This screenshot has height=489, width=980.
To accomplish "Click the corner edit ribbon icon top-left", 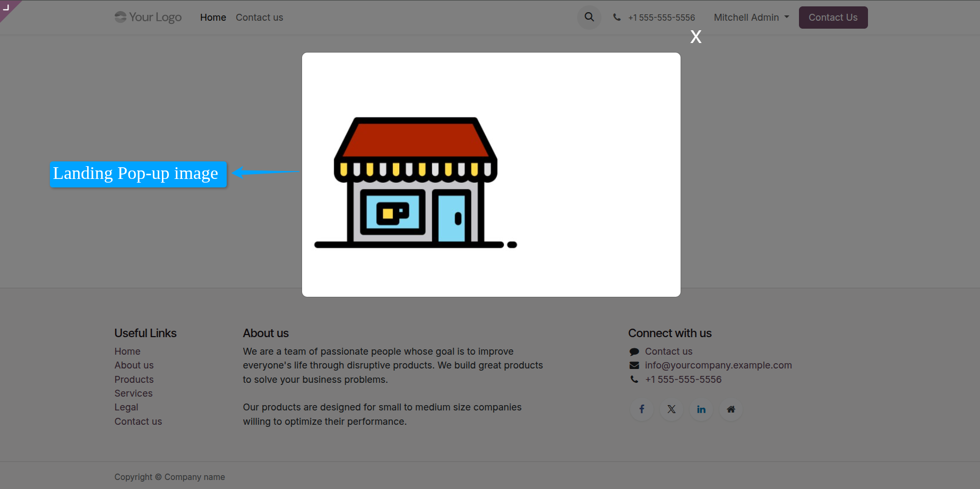I will pos(7,7).
